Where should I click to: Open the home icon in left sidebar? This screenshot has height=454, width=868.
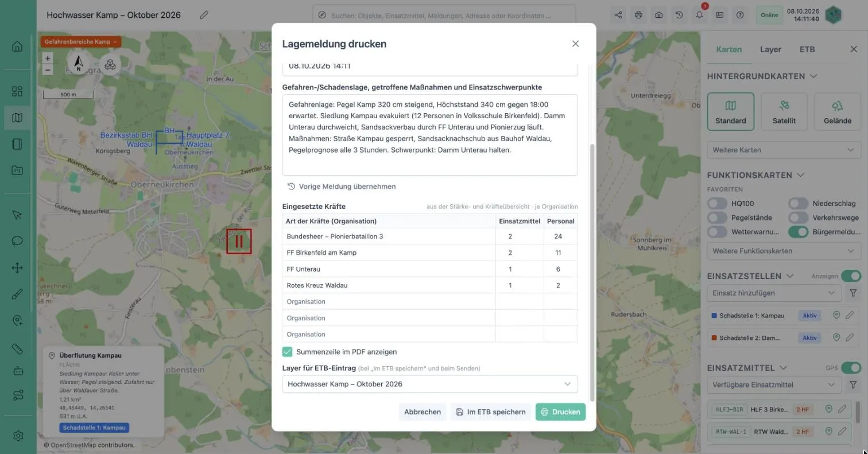[x=17, y=46]
